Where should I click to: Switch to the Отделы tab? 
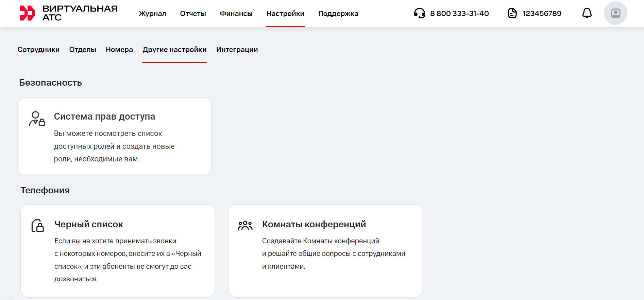coord(83,50)
